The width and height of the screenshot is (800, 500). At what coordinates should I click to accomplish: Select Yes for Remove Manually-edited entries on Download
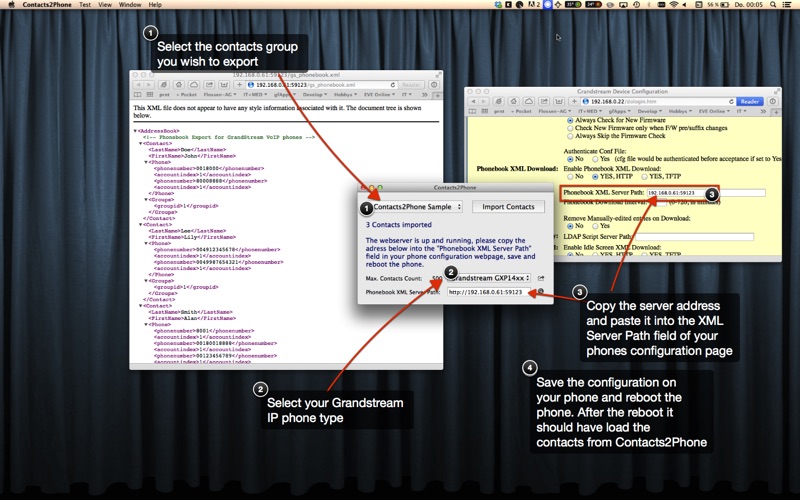pyautogui.click(x=595, y=226)
